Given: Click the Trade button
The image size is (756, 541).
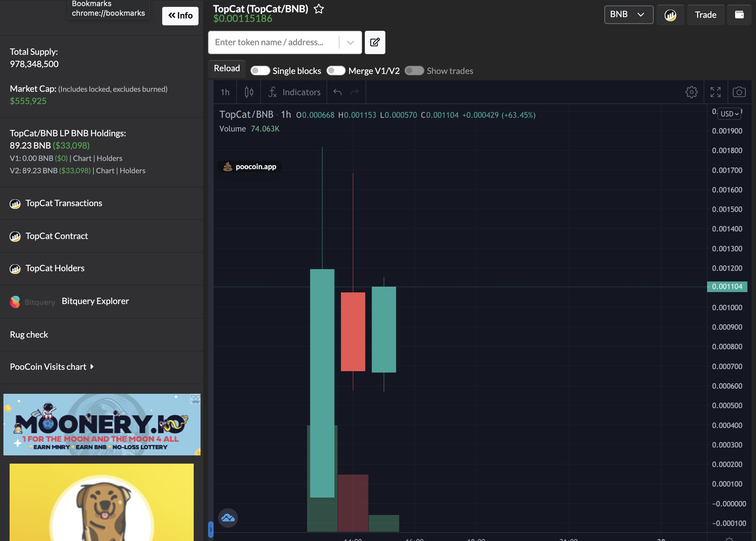Looking at the screenshot, I should [x=705, y=15].
